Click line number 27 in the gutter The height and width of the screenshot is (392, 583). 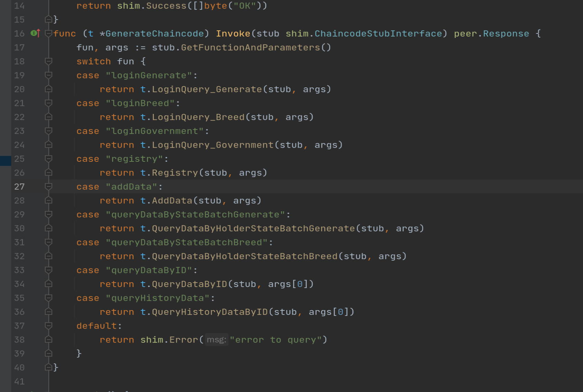tap(19, 187)
